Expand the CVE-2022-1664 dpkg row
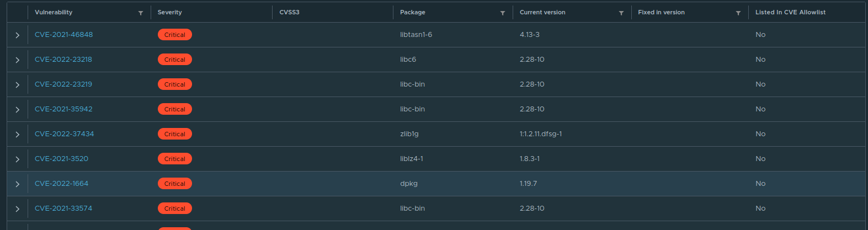This screenshot has height=230, width=868. click(x=18, y=184)
